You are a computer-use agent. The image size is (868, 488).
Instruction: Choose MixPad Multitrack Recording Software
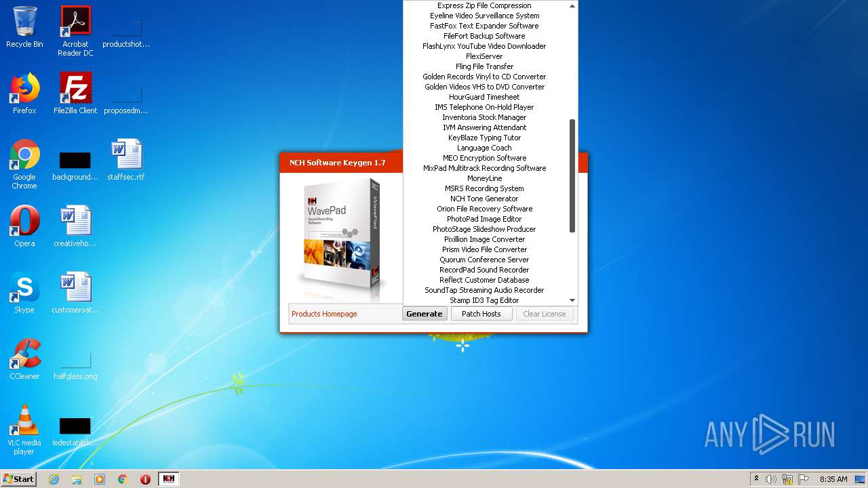[x=484, y=168]
